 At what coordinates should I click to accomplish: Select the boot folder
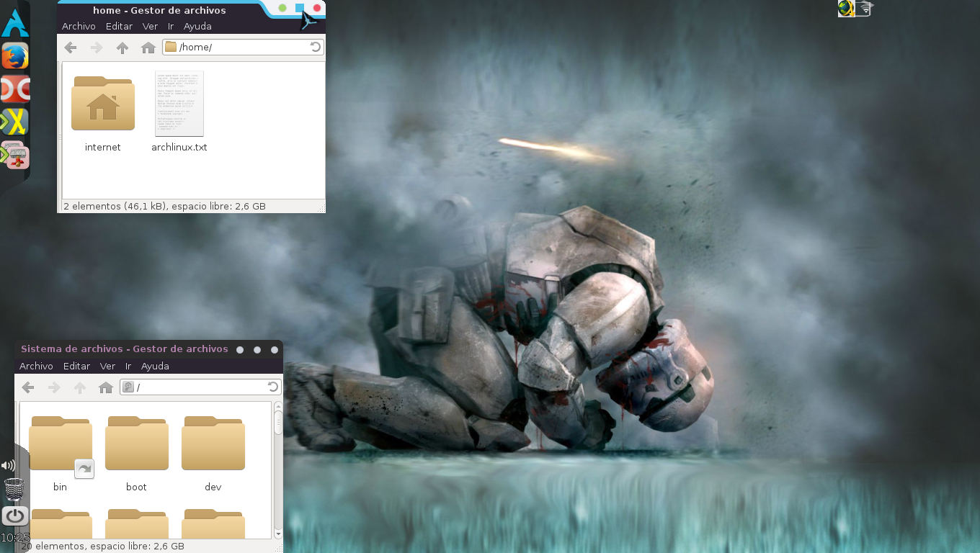pos(136,454)
